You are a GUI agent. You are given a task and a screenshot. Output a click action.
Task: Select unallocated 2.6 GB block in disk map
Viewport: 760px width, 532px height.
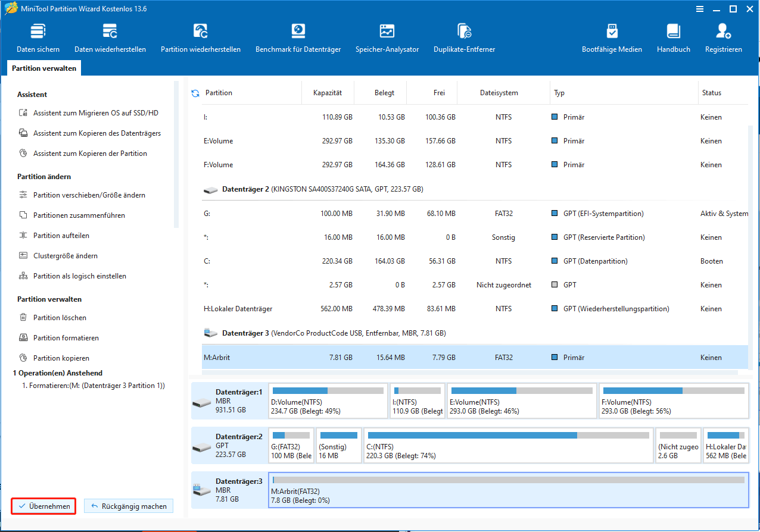click(678, 445)
